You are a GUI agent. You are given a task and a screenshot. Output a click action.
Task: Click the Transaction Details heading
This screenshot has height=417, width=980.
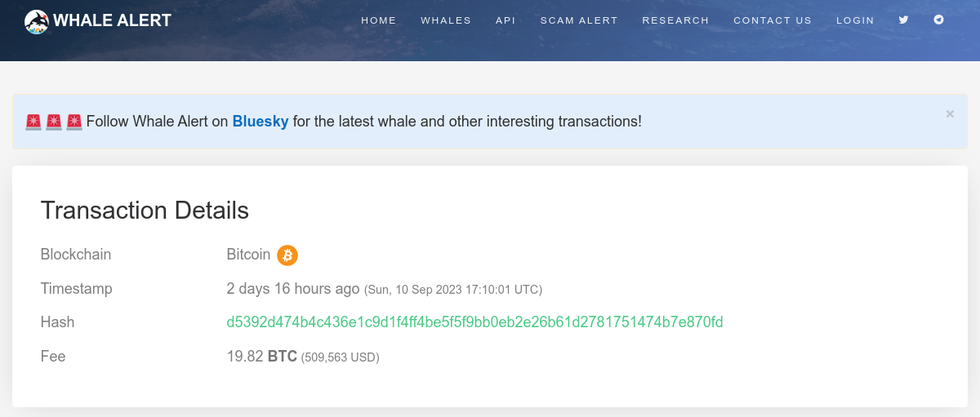[145, 210]
